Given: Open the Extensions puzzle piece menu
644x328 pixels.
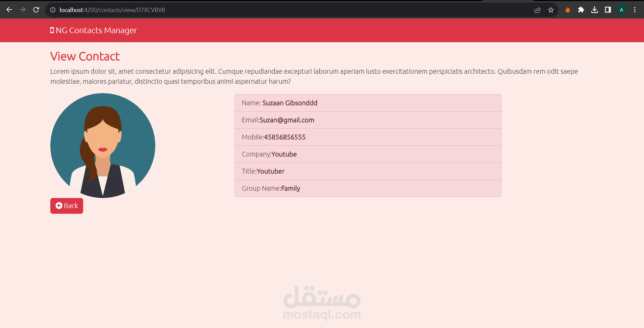Looking at the screenshot, I should (581, 10).
